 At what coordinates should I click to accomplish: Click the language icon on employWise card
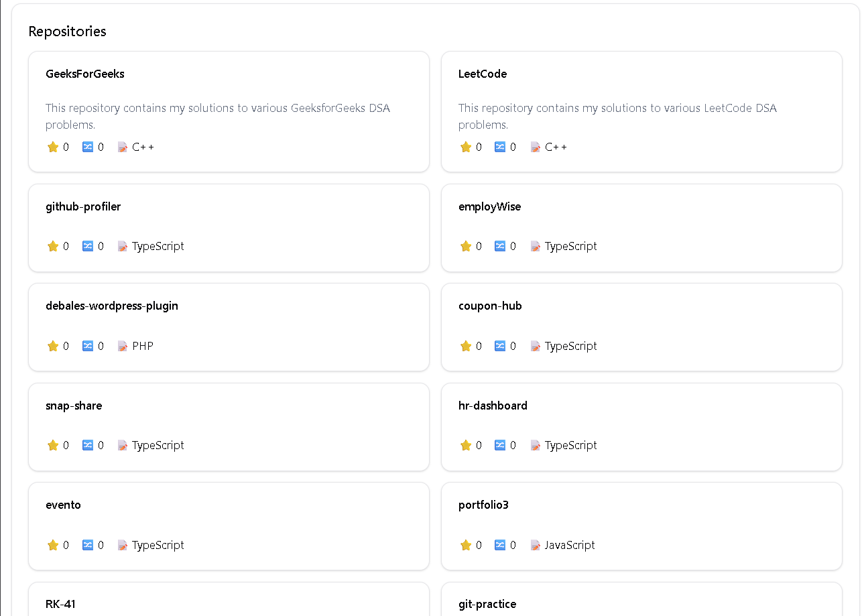click(x=536, y=246)
